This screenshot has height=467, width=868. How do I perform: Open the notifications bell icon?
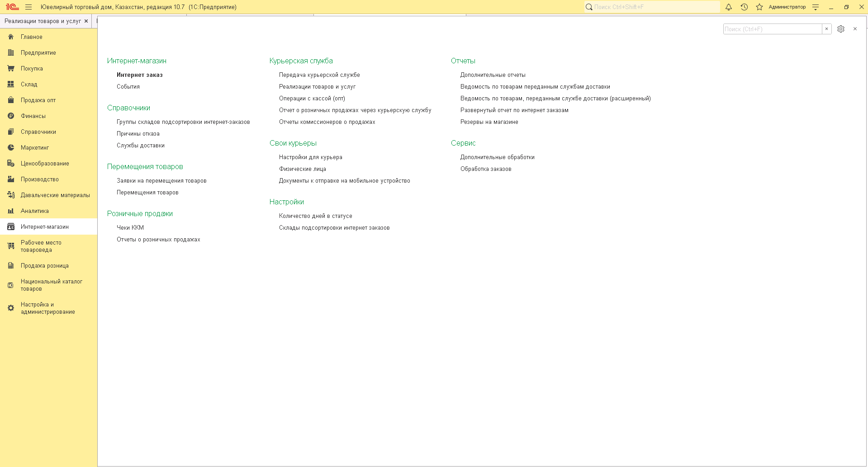(729, 7)
